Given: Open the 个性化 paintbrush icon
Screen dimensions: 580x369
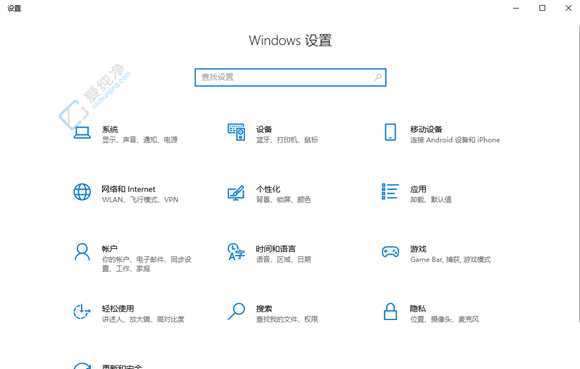Looking at the screenshot, I should coord(236,193).
